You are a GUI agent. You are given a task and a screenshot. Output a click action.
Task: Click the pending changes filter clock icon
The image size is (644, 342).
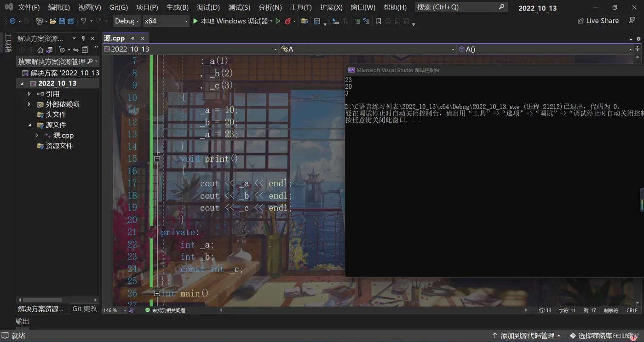(62, 50)
